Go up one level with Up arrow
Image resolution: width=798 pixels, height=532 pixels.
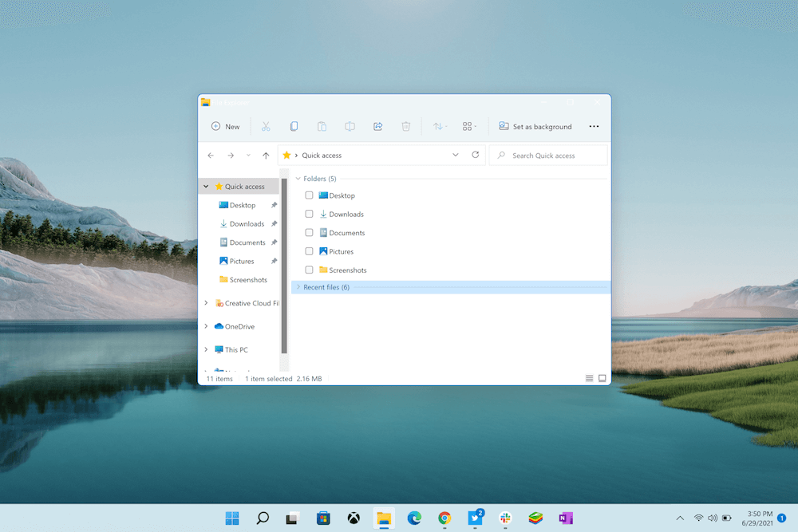(x=266, y=156)
